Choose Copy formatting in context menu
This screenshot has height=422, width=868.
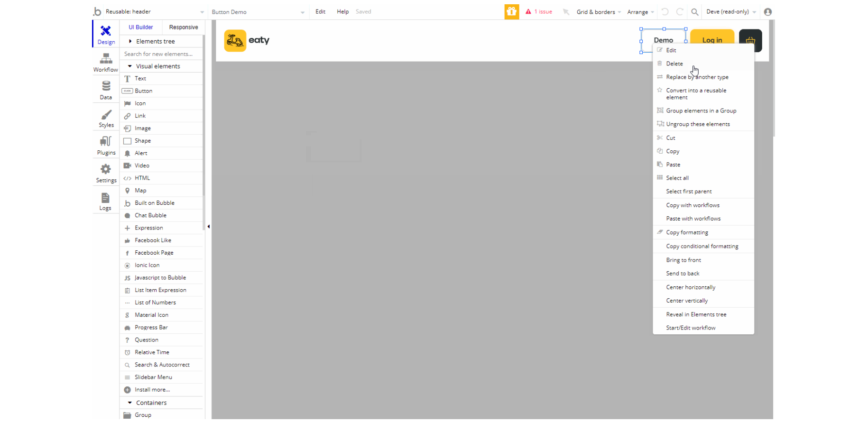click(x=703, y=232)
